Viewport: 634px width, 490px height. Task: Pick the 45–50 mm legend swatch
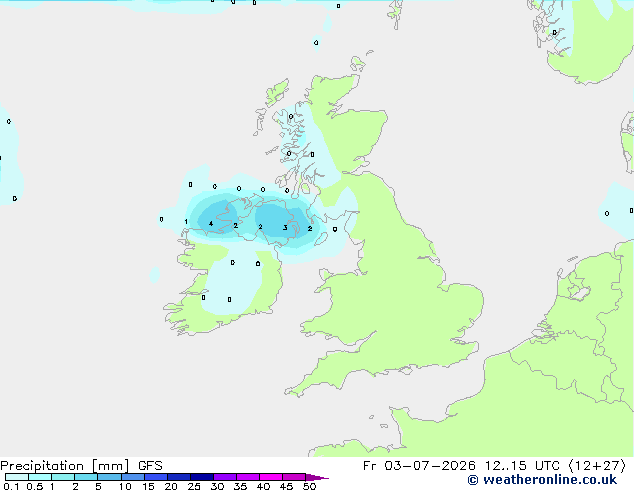coord(294,477)
